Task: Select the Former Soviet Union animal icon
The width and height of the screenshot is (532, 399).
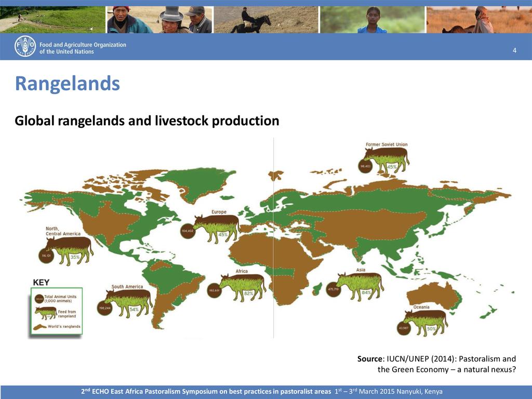Action: 387,159
